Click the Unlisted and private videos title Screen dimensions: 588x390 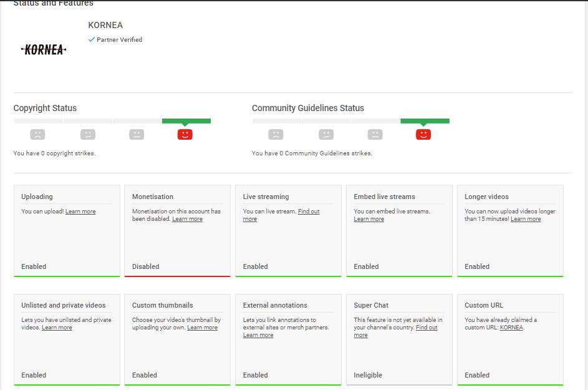pos(64,305)
